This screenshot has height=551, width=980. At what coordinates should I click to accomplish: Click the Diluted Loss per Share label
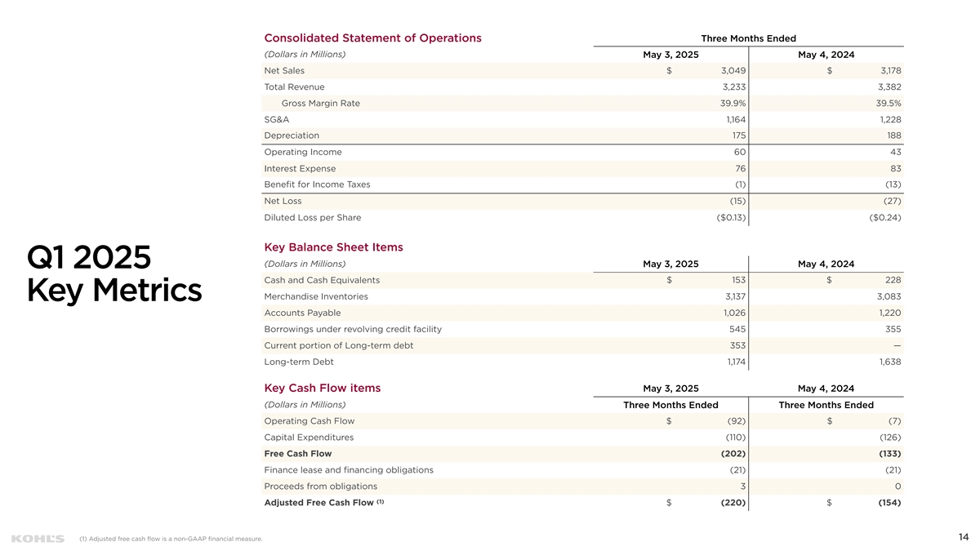click(x=312, y=218)
